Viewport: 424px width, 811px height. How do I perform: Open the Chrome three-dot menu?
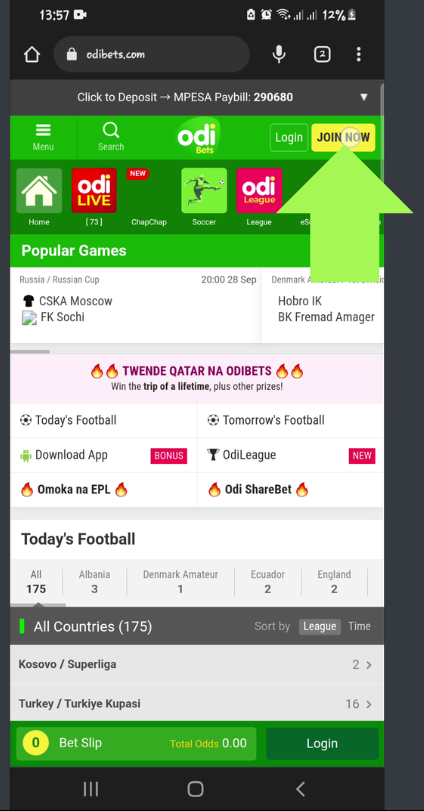[x=359, y=54]
